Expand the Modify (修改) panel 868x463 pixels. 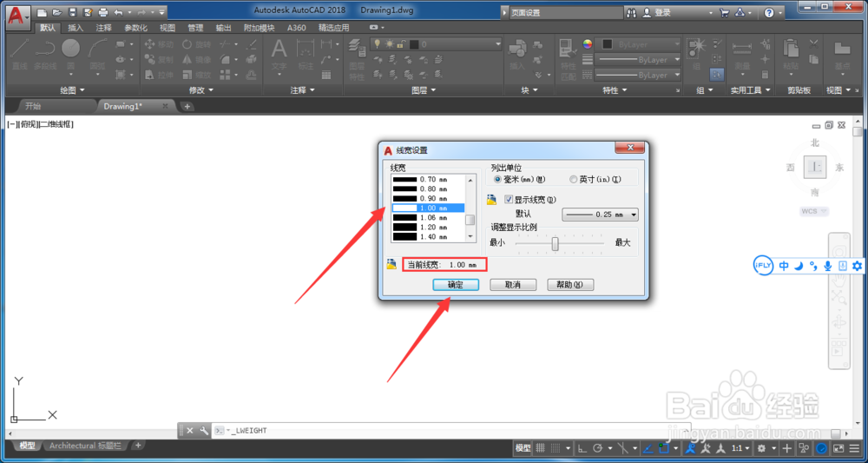coord(201,89)
